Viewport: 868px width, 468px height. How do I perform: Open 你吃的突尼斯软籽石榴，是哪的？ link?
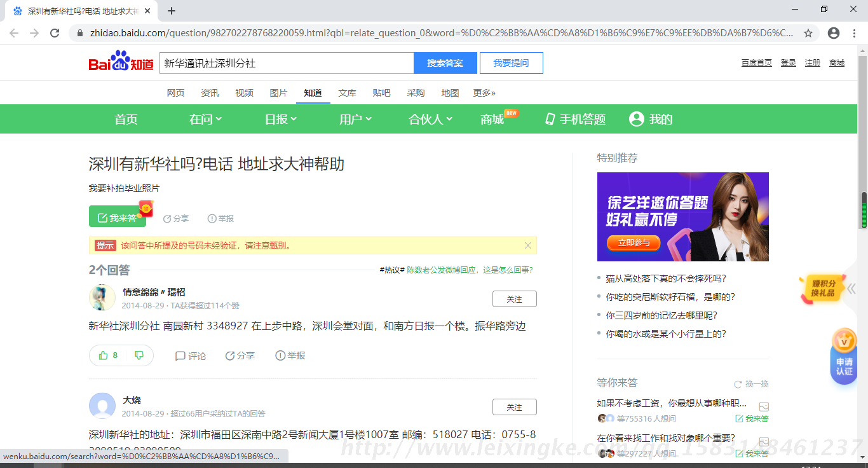(670, 297)
